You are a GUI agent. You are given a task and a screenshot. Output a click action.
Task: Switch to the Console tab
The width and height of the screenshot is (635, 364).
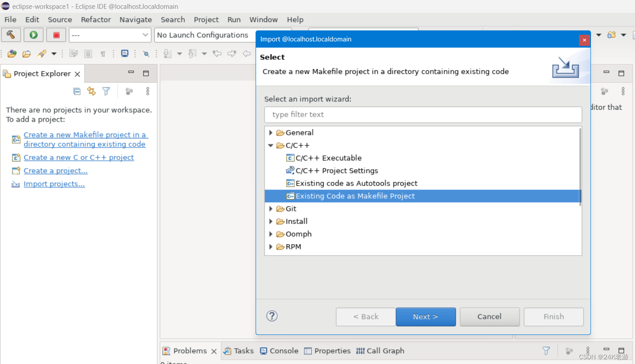279,351
